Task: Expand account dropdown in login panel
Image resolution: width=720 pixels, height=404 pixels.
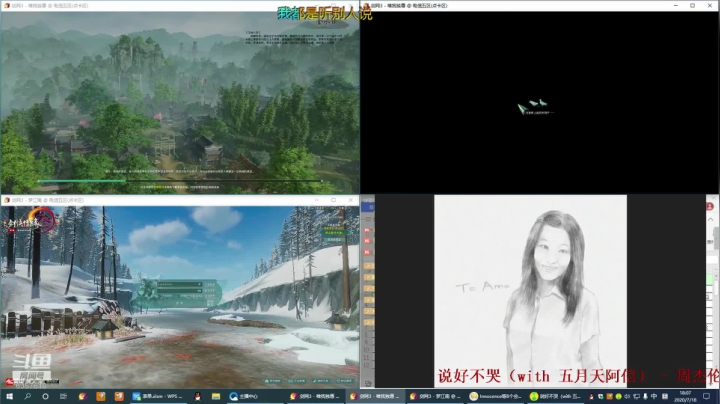Action: pyautogui.click(x=199, y=284)
